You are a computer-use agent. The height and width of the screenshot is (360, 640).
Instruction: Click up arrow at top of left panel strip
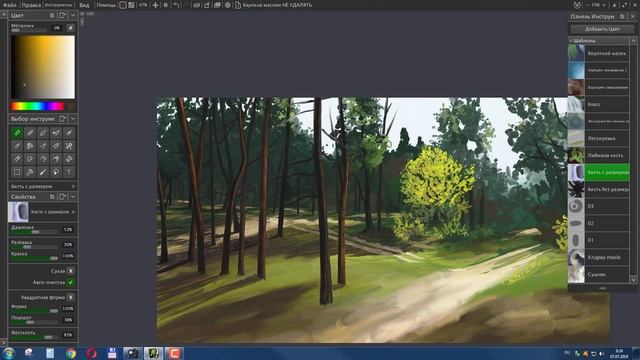4,15
